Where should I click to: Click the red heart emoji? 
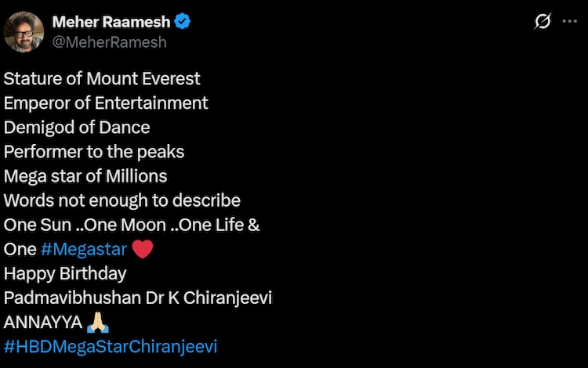(142, 250)
